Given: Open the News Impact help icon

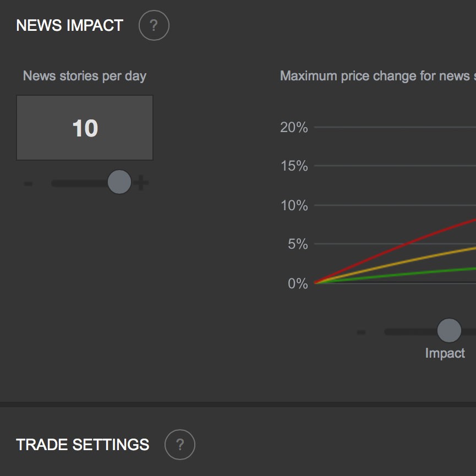Looking at the screenshot, I should pyautogui.click(x=154, y=25).
